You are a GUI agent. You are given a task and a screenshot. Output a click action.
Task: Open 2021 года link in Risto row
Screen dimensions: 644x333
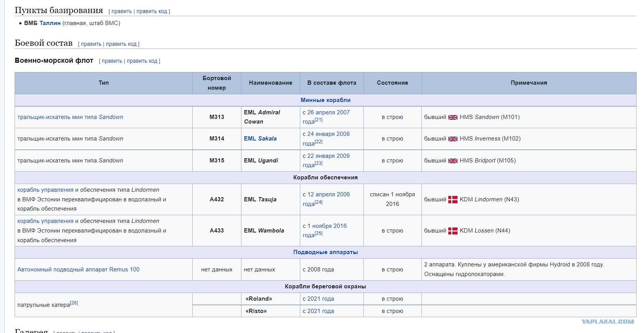[321, 311]
